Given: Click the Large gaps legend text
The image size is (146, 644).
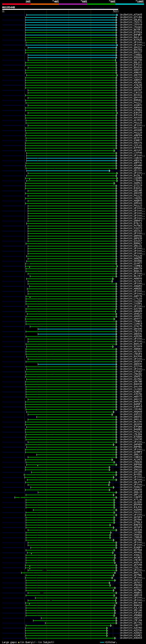Looking at the screenshot, I should 28,642.
